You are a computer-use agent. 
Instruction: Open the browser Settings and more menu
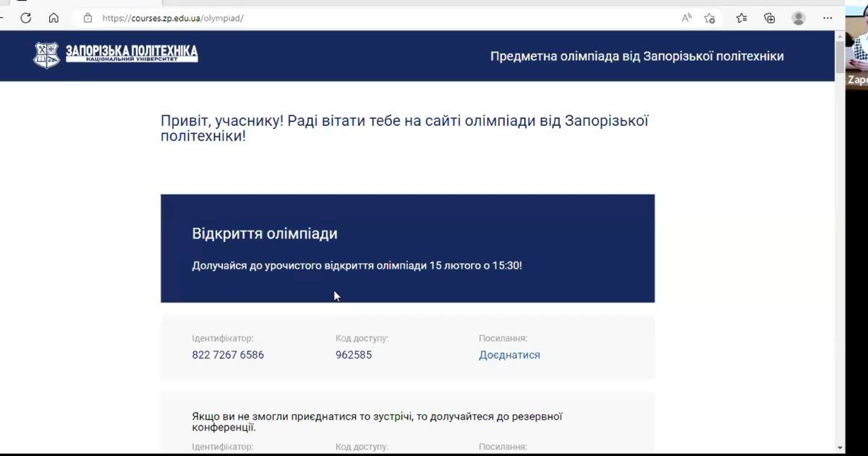coord(827,18)
